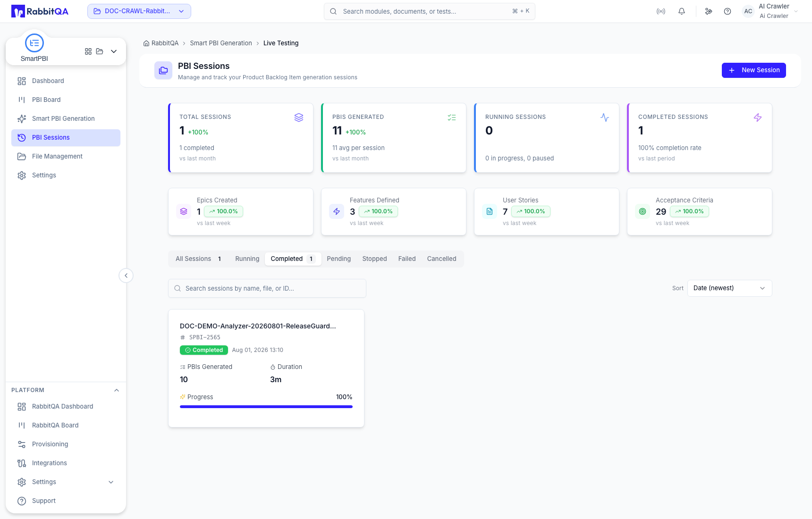The image size is (812, 519).
Task: Expand the SmartPBI module switcher chevron
Action: (114, 51)
